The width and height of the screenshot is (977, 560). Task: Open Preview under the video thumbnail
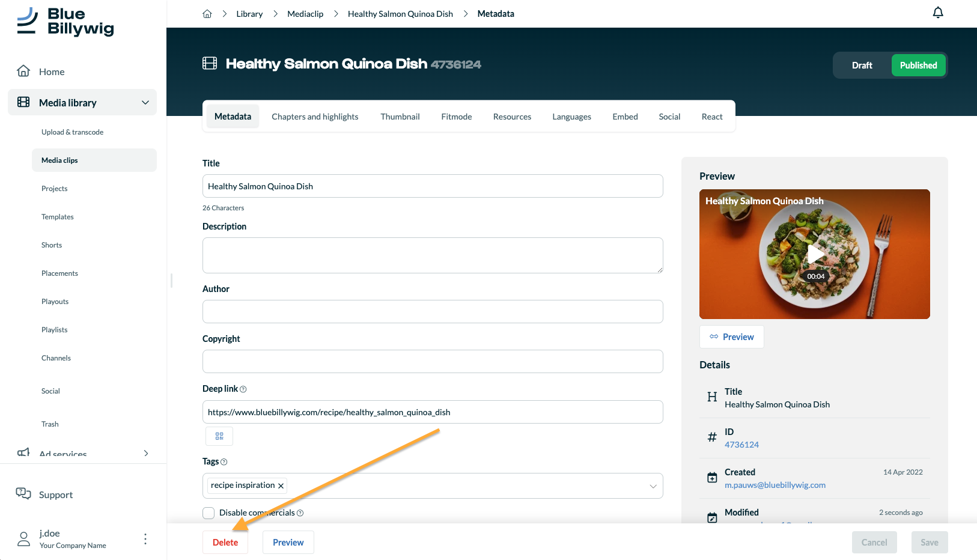(732, 337)
